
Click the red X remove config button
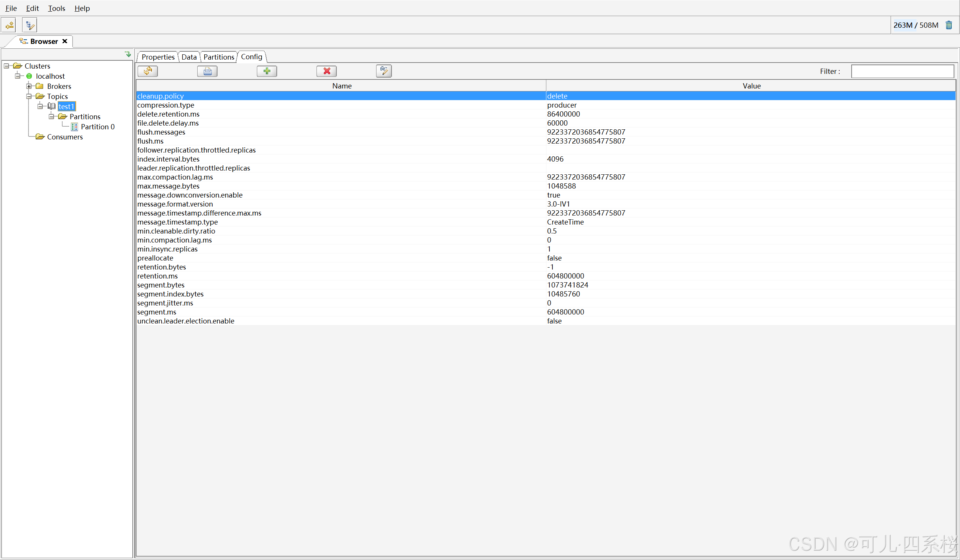tap(327, 71)
